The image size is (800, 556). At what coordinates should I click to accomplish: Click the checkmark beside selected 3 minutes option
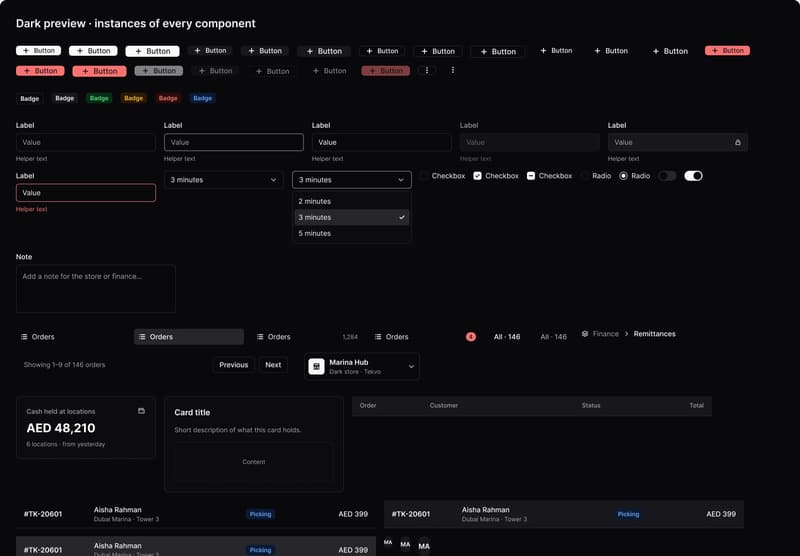402,217
